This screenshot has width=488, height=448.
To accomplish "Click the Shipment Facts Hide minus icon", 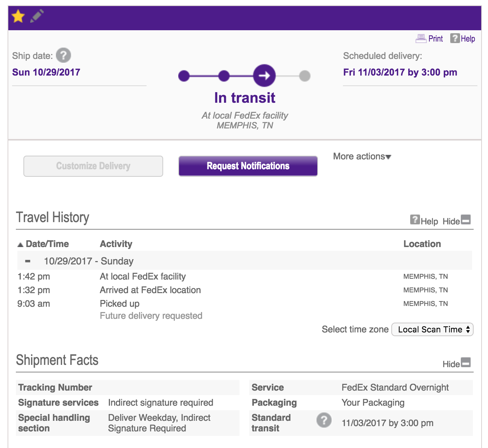I will (466, 362).
